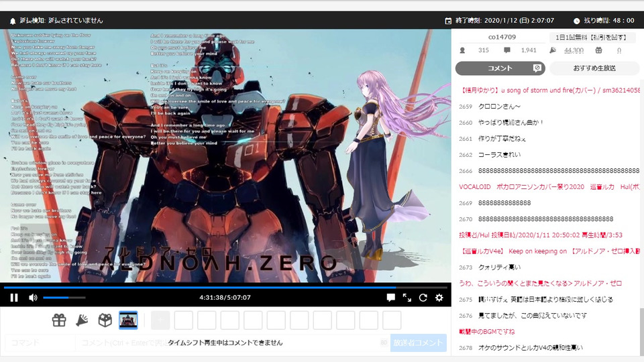Viewport: 644px width, 362px height.
Task: Click the 4:31:38/5:07:07 time display
Action: coord(225,298)
